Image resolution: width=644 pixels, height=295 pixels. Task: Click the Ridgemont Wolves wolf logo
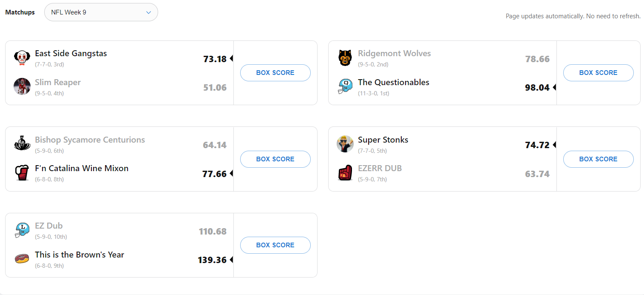(345, 58)
